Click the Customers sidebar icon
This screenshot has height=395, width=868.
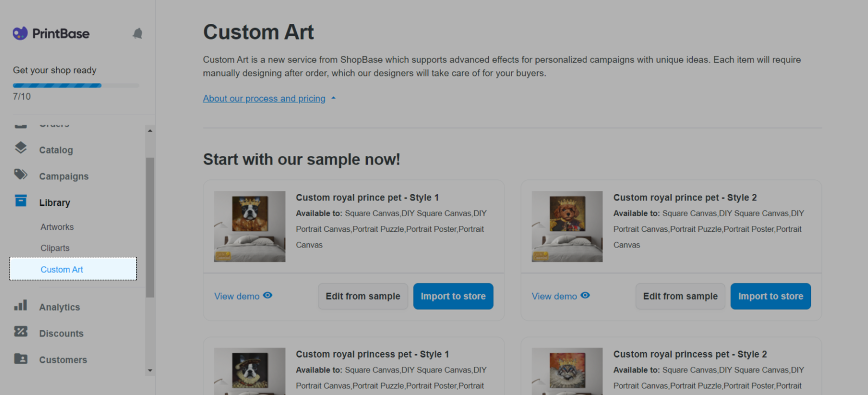point(21,358)
